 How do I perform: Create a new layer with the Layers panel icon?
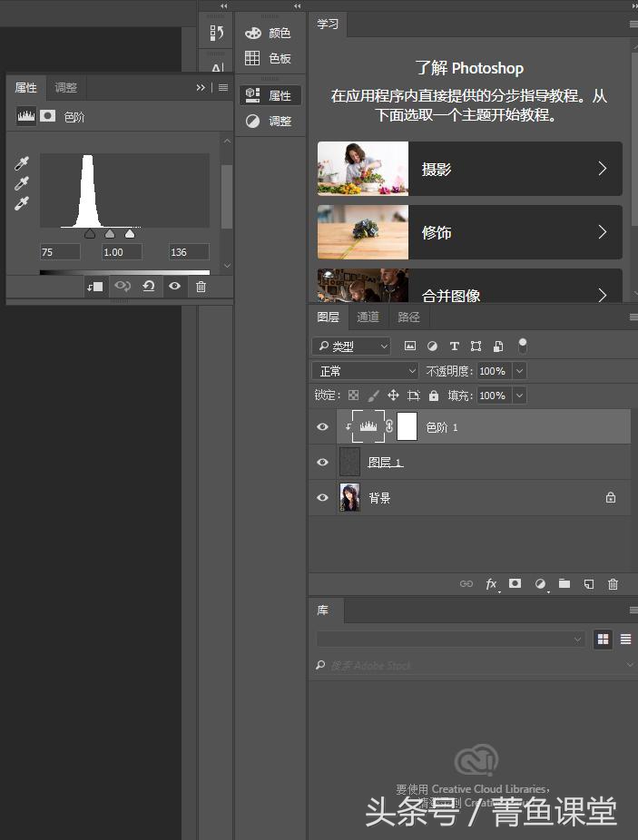pos(588,584)
